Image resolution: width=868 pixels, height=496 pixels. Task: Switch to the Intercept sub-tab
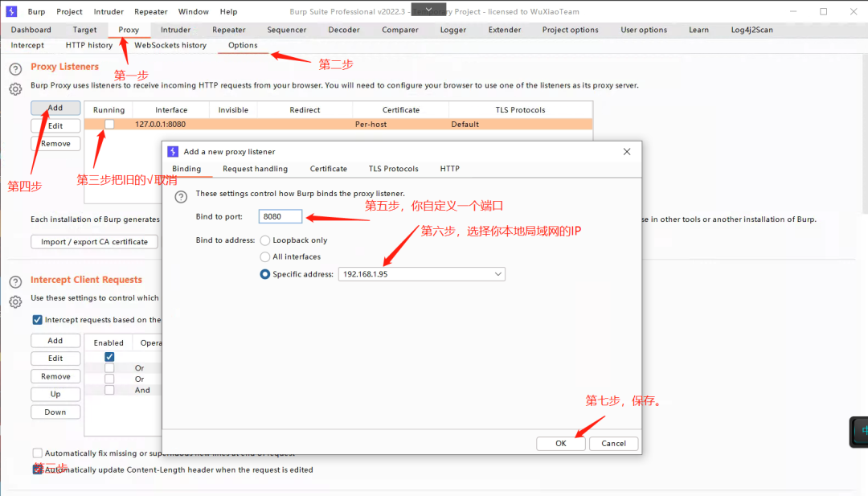point(27,45)
